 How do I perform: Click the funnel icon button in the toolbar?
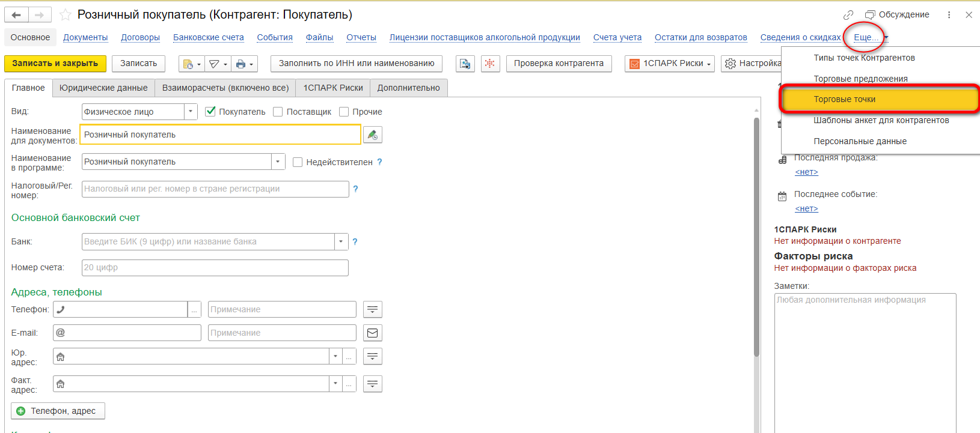click(x=218, y=64)
